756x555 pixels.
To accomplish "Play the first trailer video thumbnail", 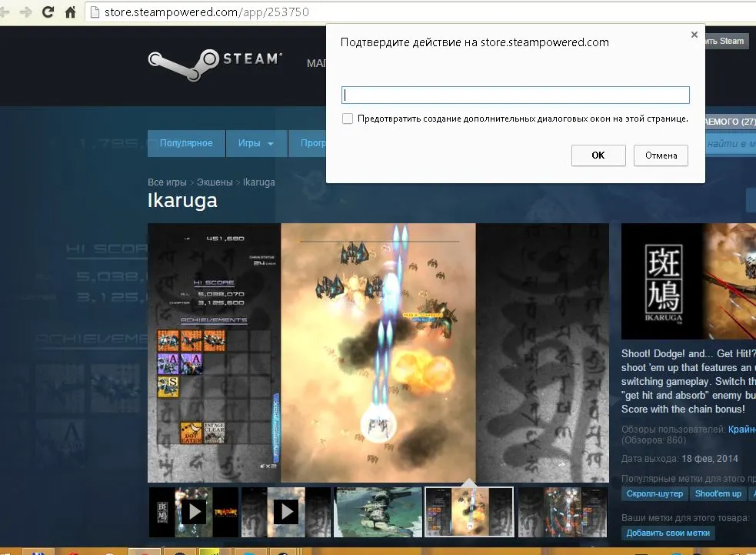I will 195,512.
